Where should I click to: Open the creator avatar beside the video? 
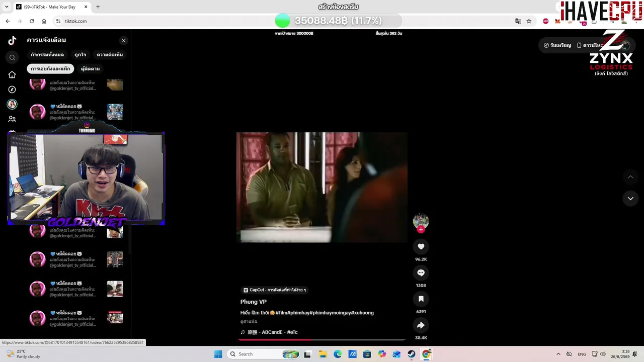(x=421, y=221)
